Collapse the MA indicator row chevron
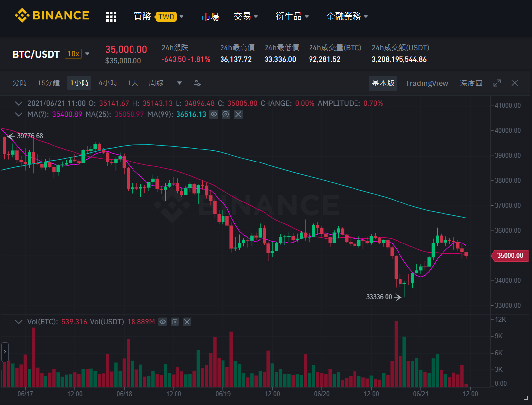Screen dimensions: 532x405 click(x=19, y=114)
